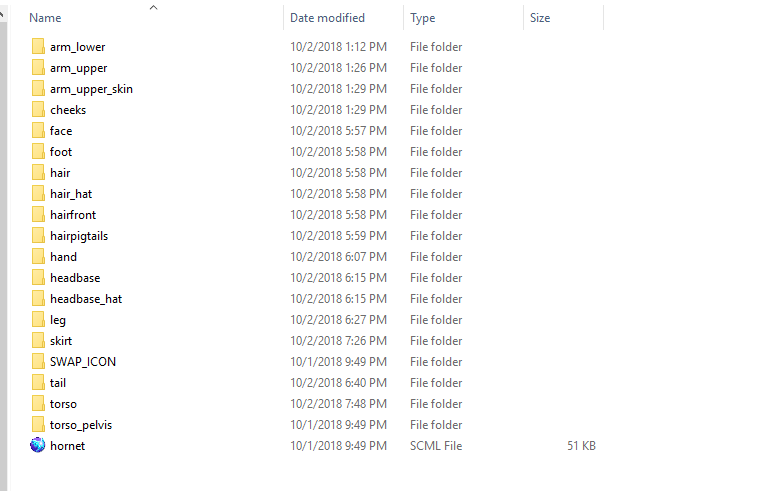Select the cheeks folder icon
Viewport: 768px width, 491px height.
[38, 110]
